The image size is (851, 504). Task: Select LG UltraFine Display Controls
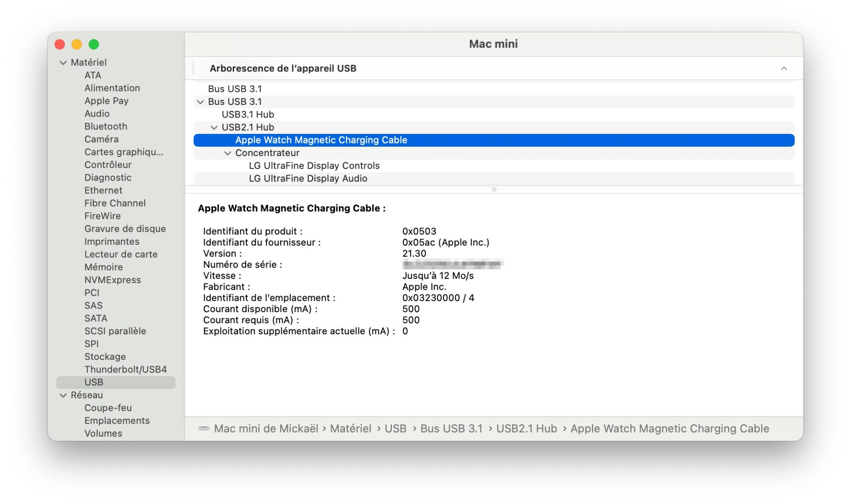[x=494, y=166]
